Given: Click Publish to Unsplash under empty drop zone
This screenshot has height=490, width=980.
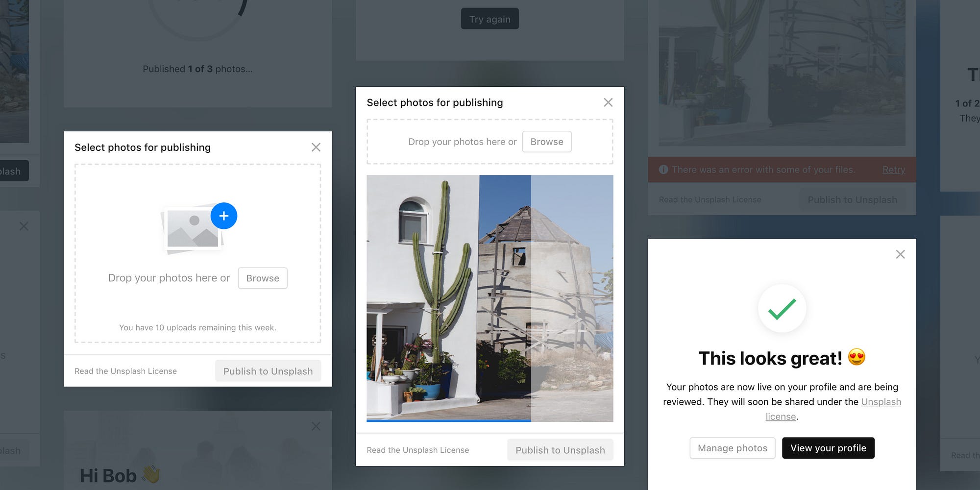Looking at the screenshot, I should pyautogui.click(x=268, y=371).
